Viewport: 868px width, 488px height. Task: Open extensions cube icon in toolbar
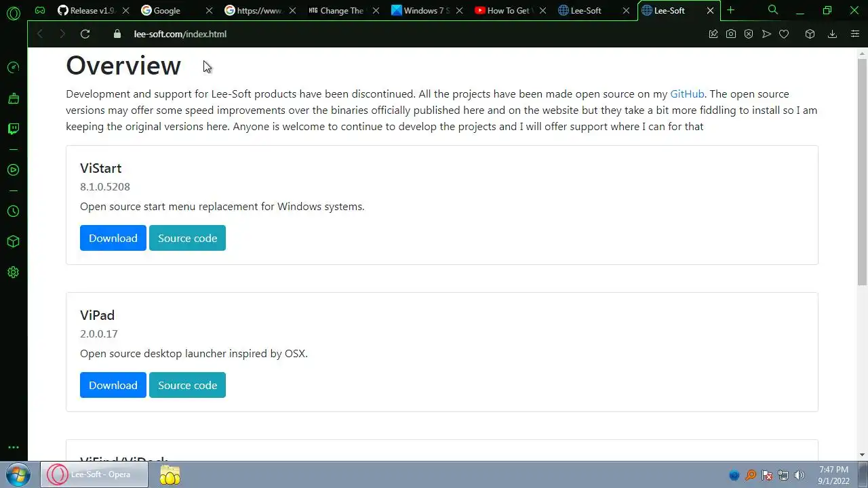(810, 34)
